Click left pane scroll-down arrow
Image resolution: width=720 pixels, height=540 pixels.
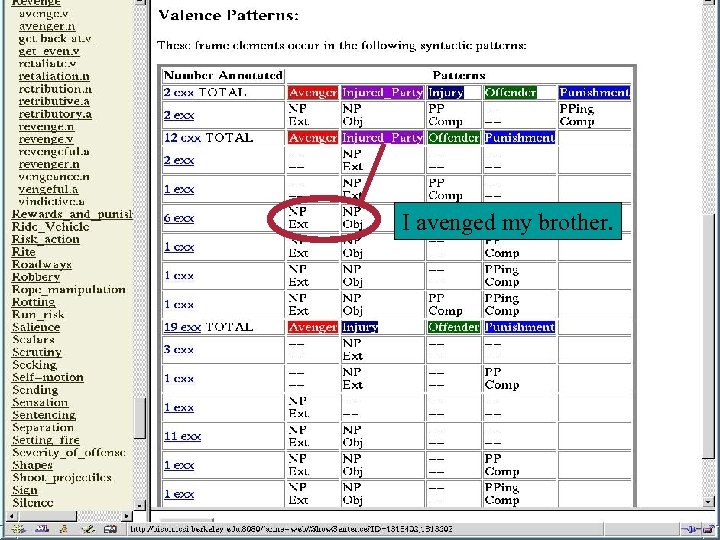click(x=140, y=505)
